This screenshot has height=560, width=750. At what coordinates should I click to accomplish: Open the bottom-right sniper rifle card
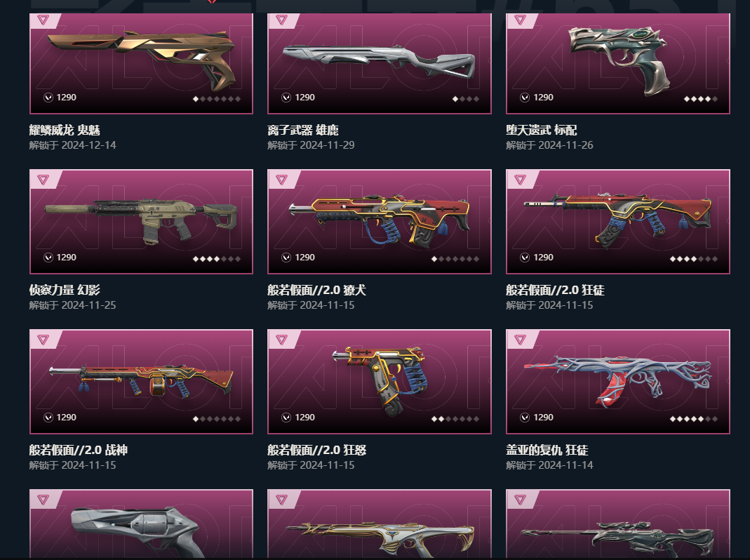click(x=618, y=524)
